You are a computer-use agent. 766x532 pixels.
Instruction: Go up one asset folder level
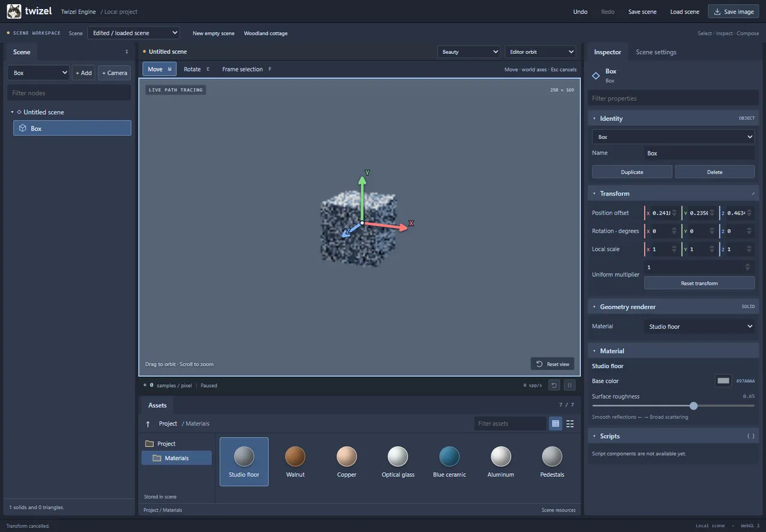[148, 424]
